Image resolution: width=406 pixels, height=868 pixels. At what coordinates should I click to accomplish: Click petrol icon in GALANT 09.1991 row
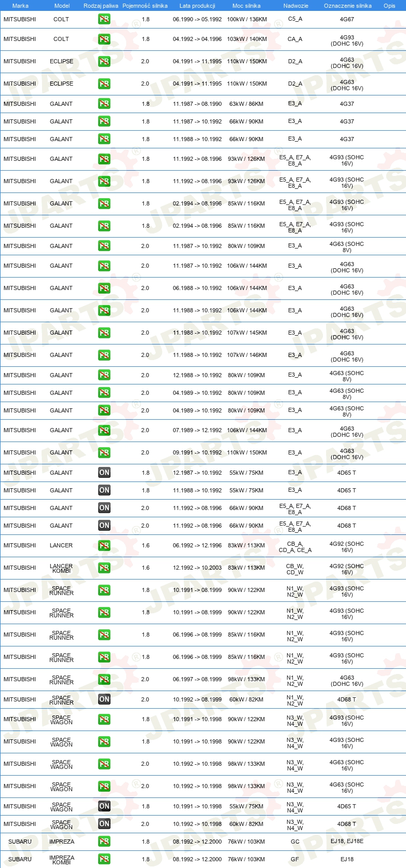pyautogui.click(x=104, y=452)
